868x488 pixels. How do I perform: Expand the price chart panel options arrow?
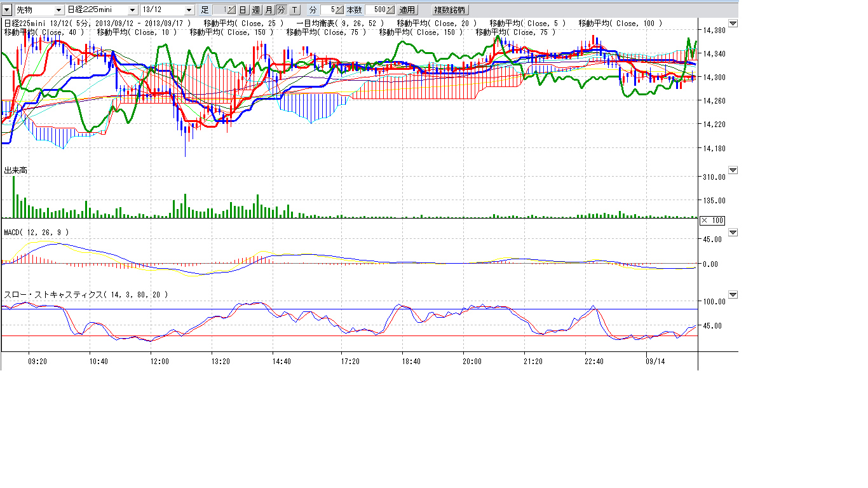tap(733, 24)
